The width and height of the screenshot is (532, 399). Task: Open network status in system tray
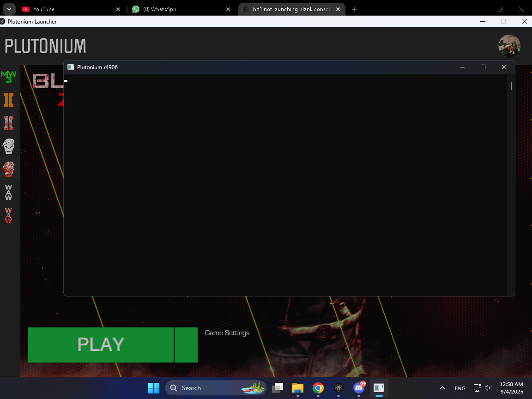pyautogui.click(x=478, y=388)
